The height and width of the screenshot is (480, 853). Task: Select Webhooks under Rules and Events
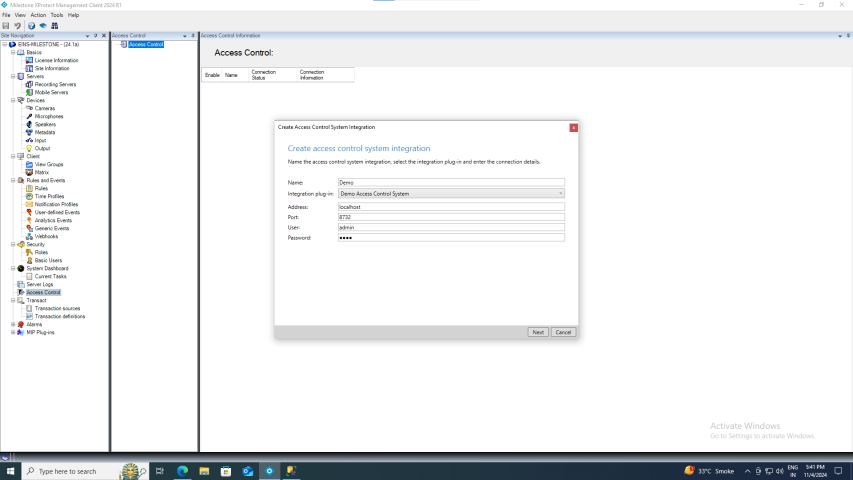(46, 236)
